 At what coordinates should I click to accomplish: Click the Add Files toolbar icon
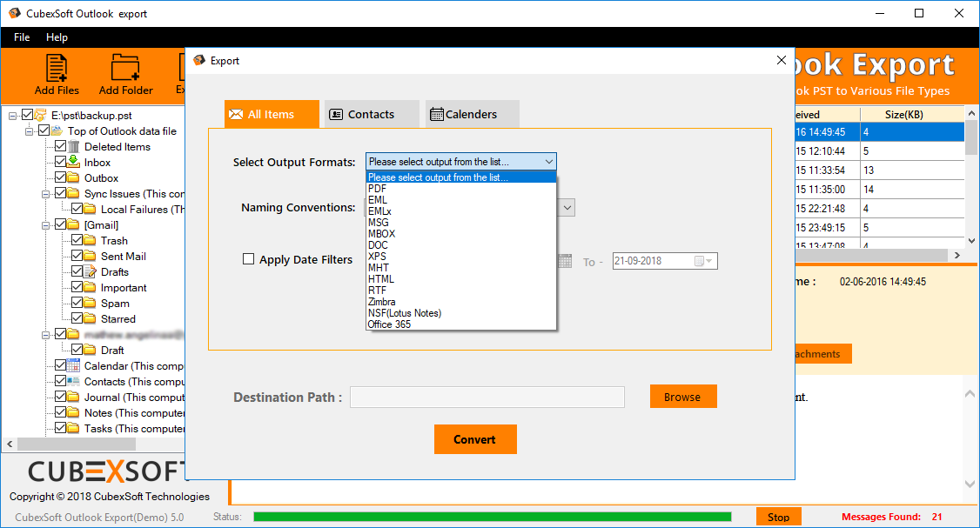point(57,69)
